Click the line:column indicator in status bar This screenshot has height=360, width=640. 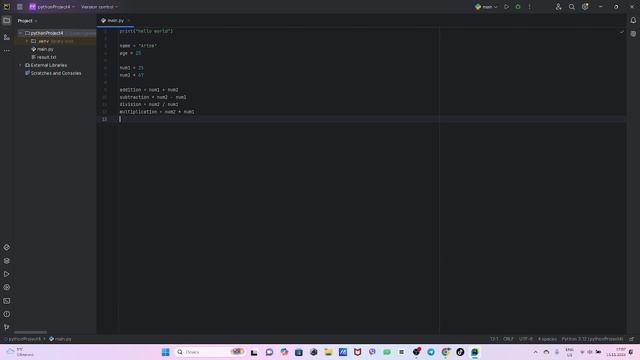pos(494,339)
